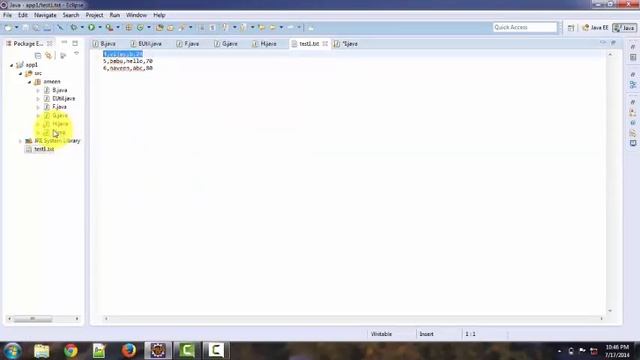
Task: Expand the EUtil.java tree node
Action: [x=38, y=99]
